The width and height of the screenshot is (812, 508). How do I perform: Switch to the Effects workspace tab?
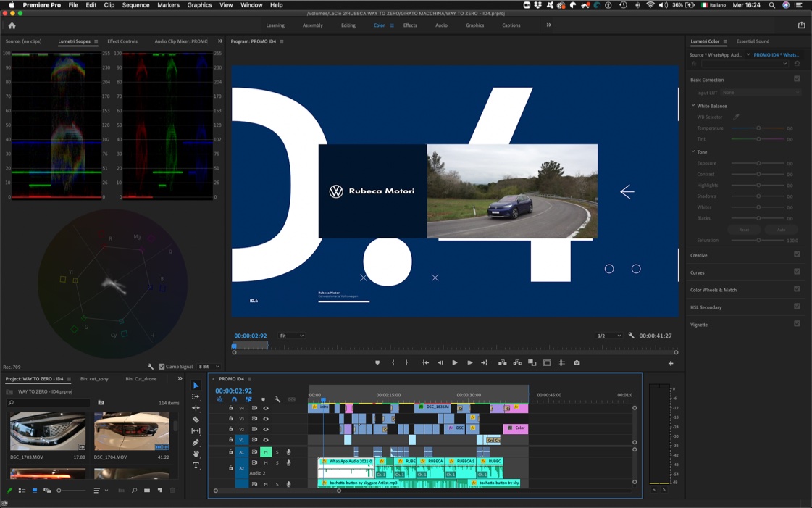click(410, 25)
